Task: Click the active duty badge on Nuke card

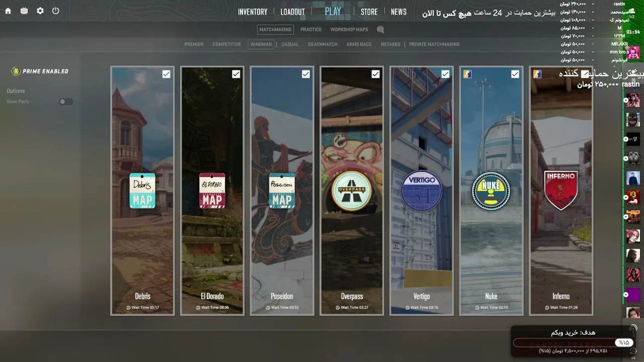Action: click(x=467, y=74)
